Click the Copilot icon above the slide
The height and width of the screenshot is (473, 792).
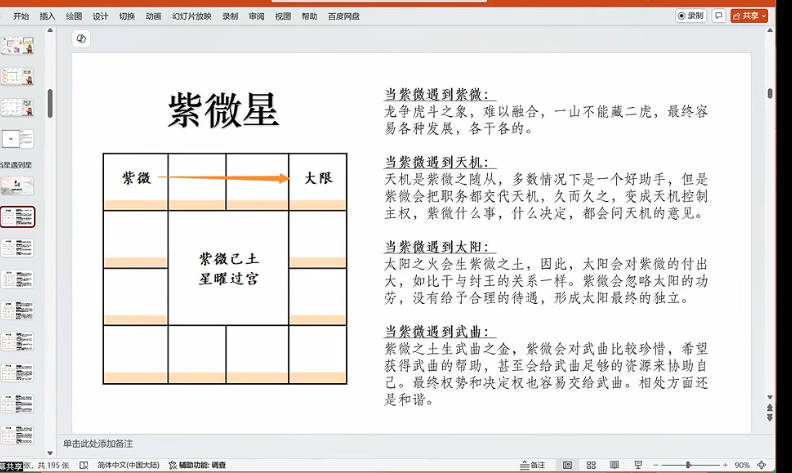click(x=81, y=38)
